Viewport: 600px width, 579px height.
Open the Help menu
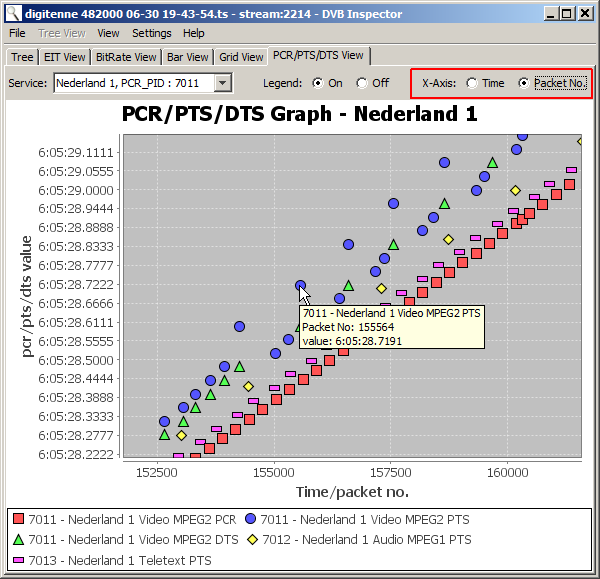194,33
